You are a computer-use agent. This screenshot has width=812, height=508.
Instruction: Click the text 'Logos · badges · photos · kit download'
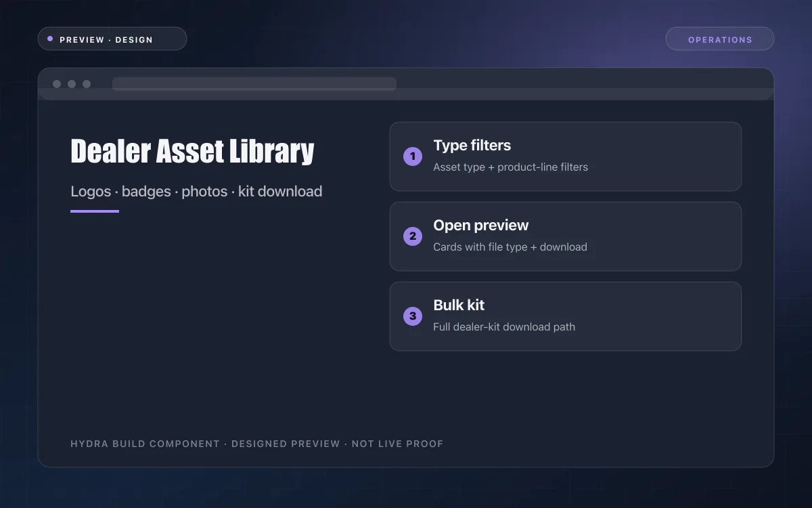click(x=196, y=192)
